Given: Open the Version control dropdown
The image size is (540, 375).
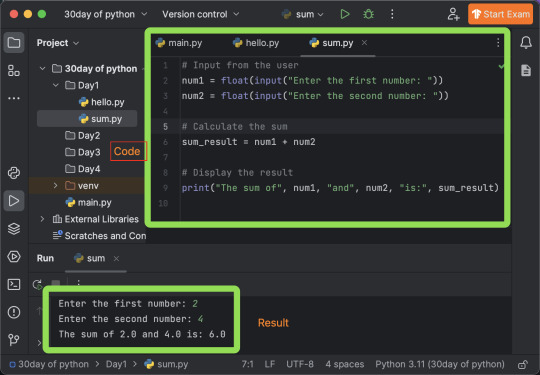Looking at the screenshot, I should click(x=200, y=14).
